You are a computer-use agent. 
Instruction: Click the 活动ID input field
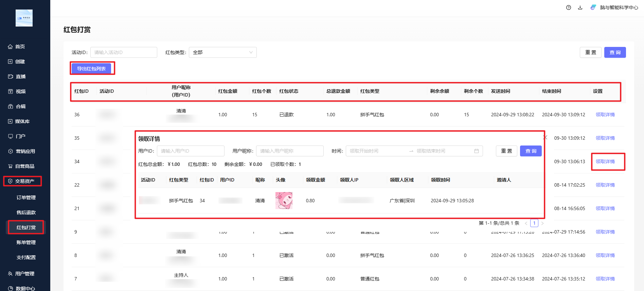(124, 52)
